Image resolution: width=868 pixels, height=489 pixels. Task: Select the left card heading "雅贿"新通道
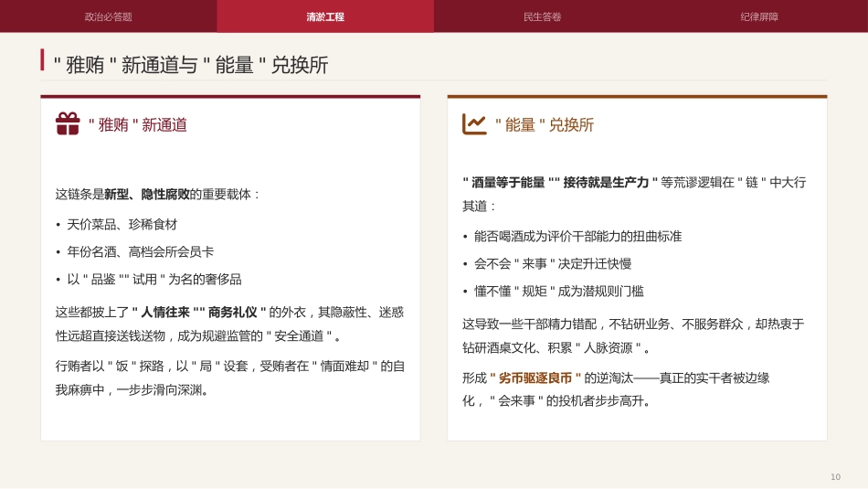pos(137,125)
